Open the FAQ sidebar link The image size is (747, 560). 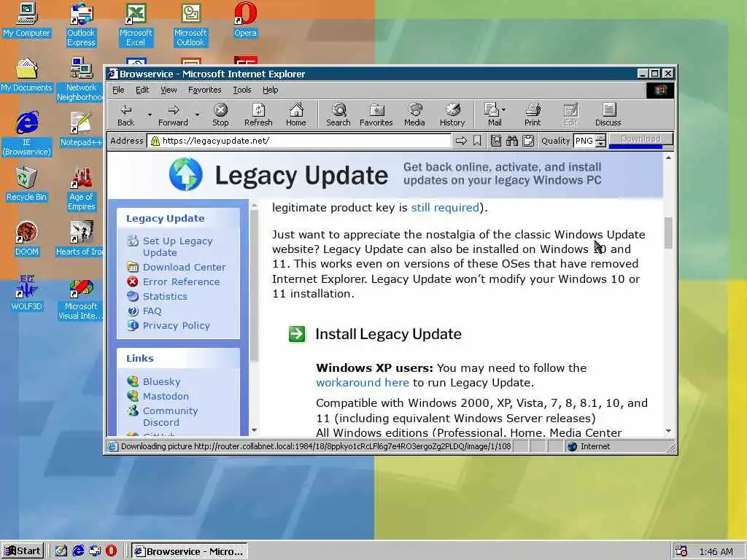[x=152, y=311]
